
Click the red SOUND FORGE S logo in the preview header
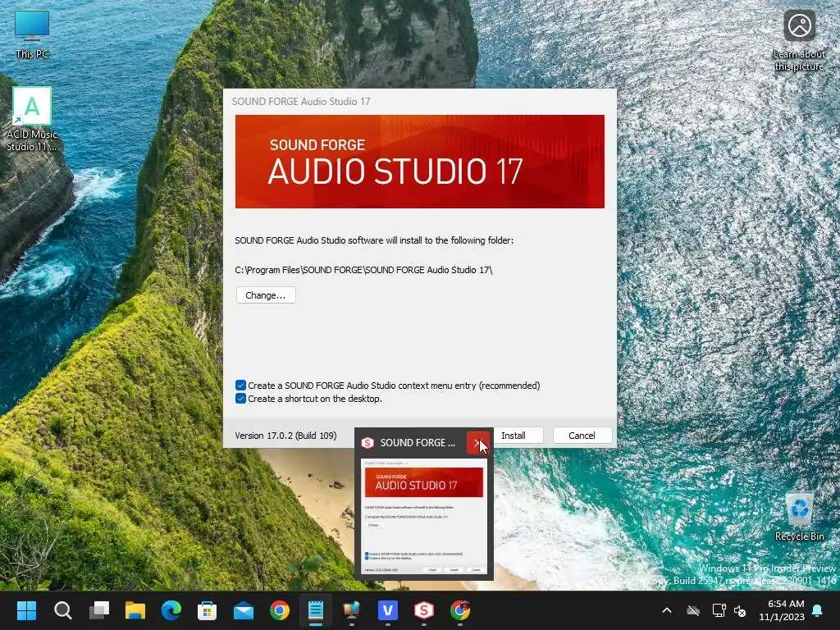[x=367, y=443]
